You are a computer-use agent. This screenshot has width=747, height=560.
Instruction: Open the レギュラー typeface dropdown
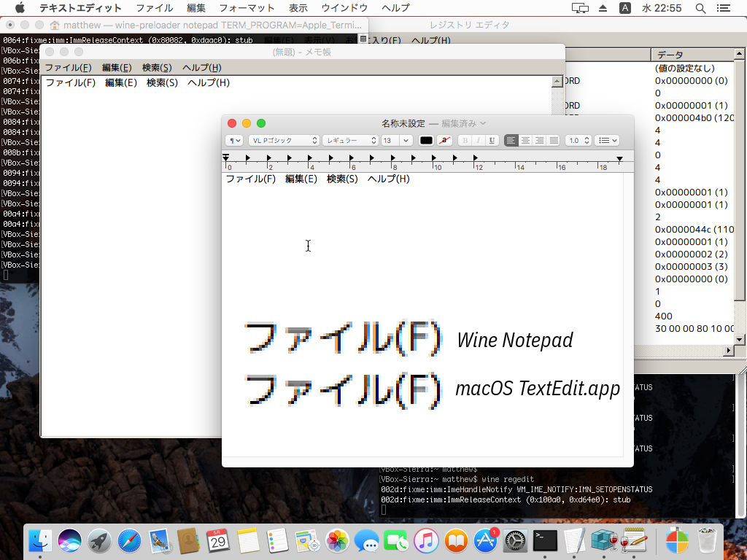(x=351, y=141)
